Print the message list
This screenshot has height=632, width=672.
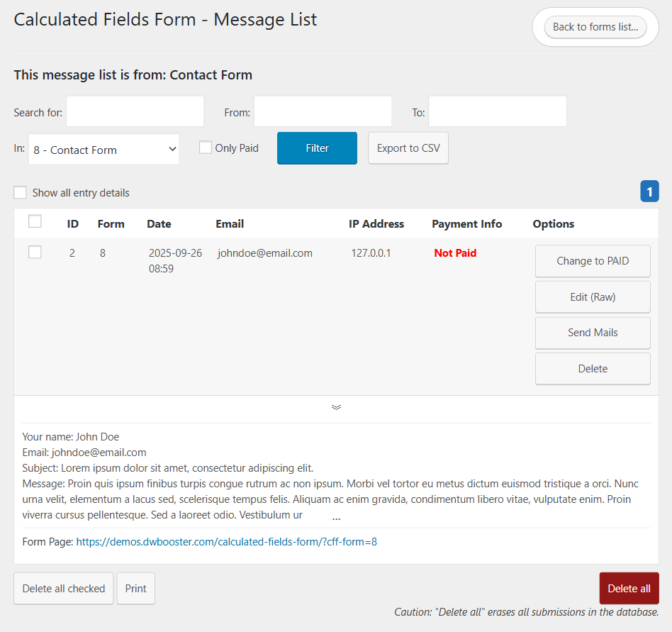pos(135,588)
